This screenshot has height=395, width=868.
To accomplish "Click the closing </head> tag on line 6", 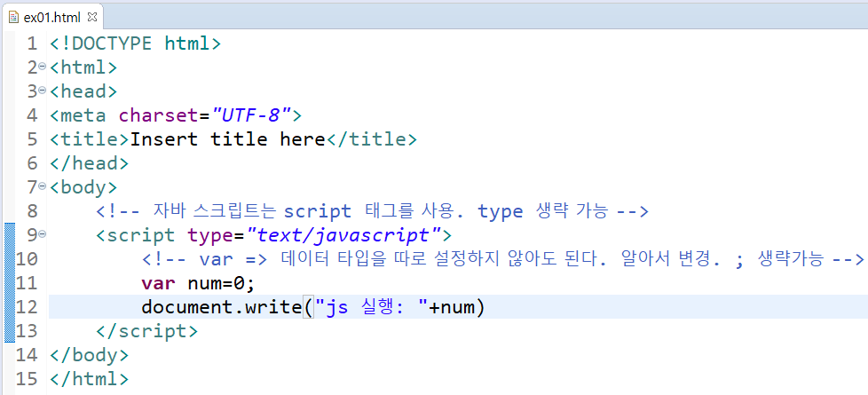I will tap(89, 162).
